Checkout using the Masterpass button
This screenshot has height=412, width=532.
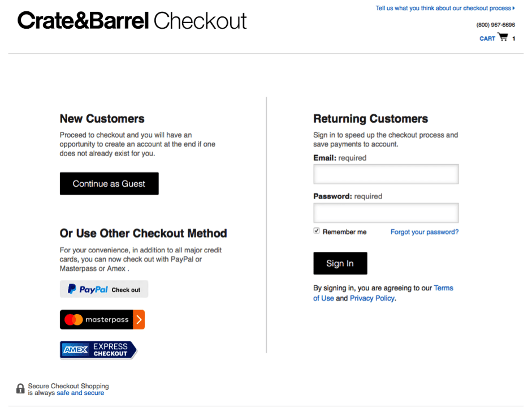pos(102,319)
